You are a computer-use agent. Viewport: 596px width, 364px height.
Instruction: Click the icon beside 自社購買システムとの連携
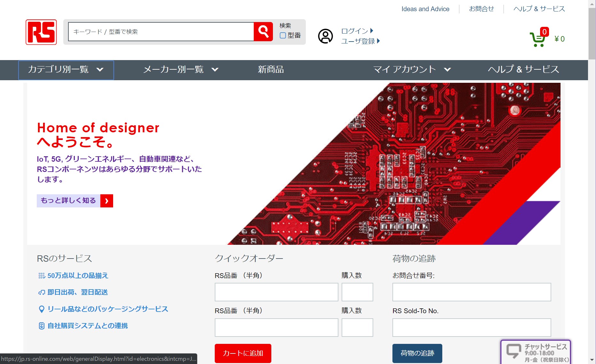pyautogui.click(x=42, y=326)
